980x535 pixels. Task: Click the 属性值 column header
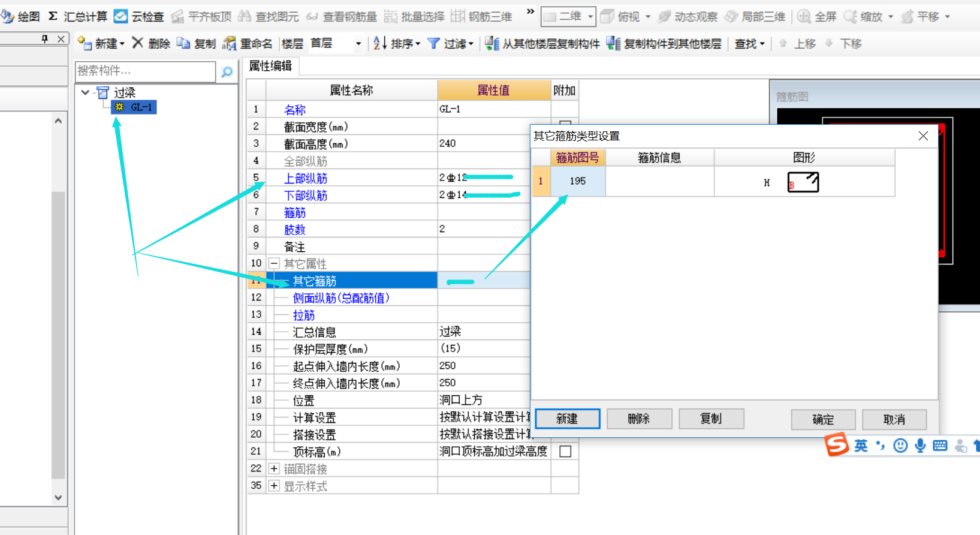(x=494, y=90)
